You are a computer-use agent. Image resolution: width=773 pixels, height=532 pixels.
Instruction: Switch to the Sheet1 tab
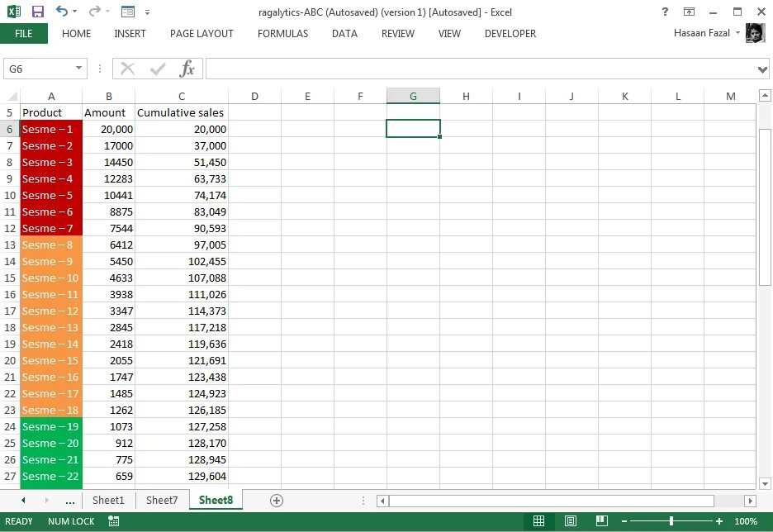click(108, 501)
